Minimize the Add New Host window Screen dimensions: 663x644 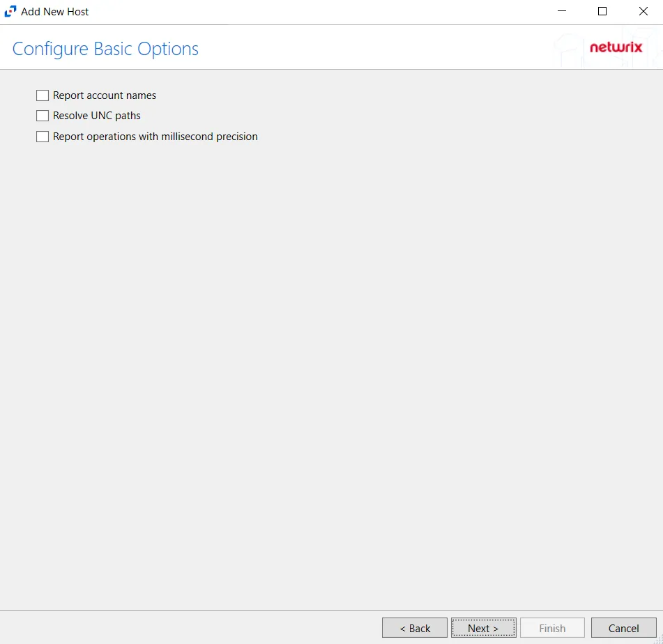tap(561, 11)
